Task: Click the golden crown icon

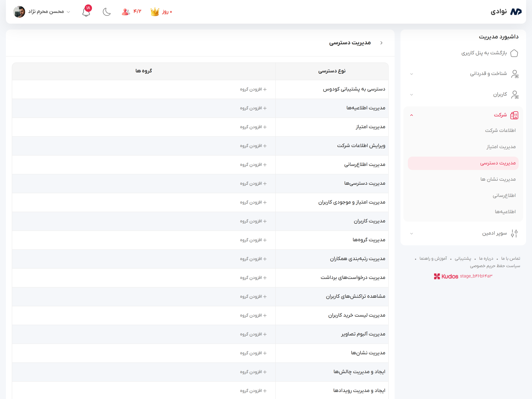Action: [x=155, y=12]
